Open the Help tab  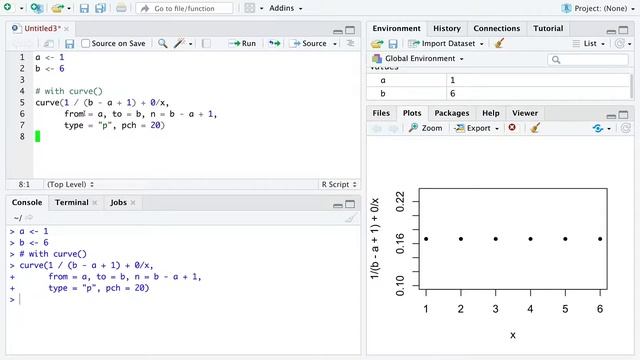pos(491,113)
